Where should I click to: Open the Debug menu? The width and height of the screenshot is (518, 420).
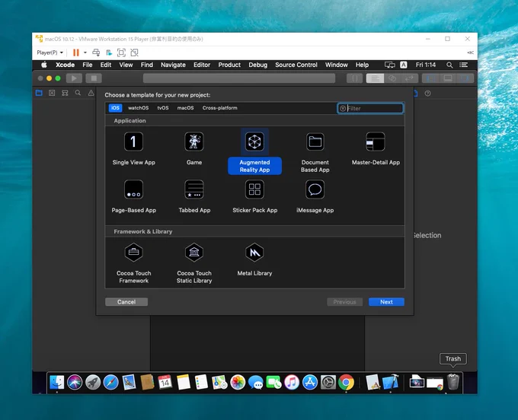257,65
